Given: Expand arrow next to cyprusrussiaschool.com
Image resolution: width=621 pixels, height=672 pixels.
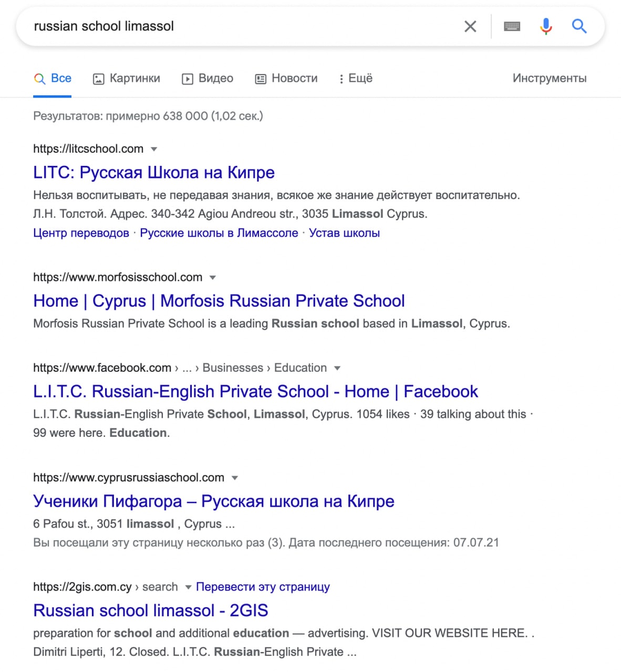Looking at the screenshot, I should point(235,478).
